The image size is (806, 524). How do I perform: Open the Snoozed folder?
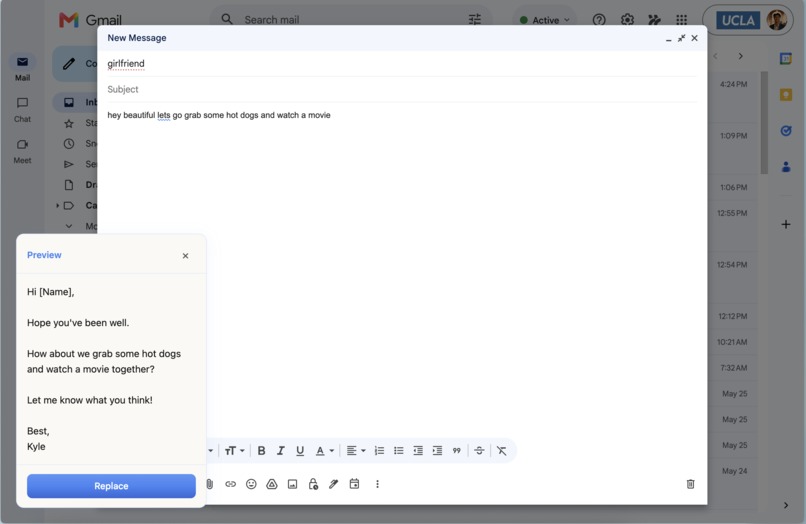click(x=77, y=143)
